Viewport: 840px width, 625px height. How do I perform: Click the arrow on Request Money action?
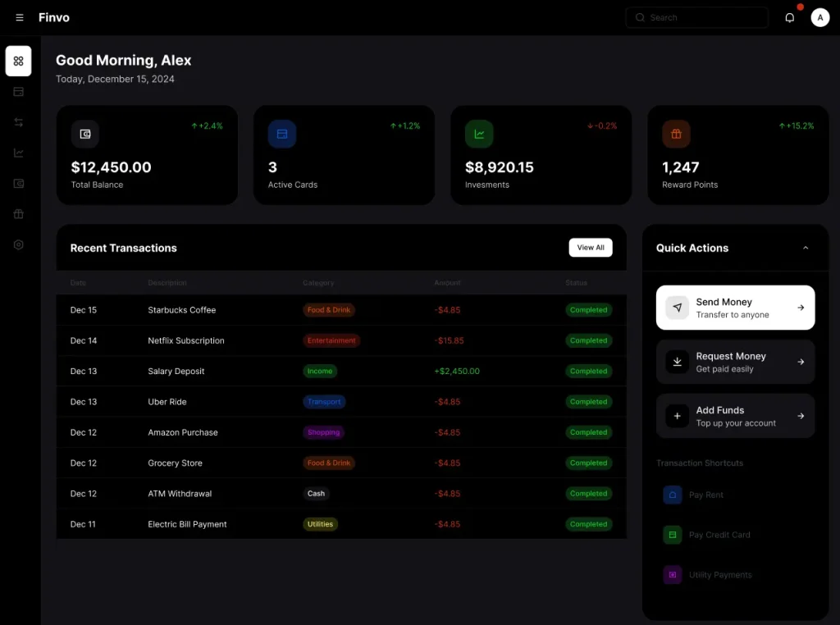point(802,362)
